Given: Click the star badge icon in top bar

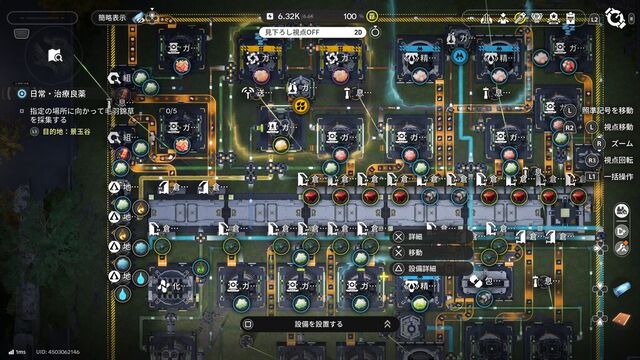Looking at the screenshot, I should pyautogui.click(x=554, y=18).
